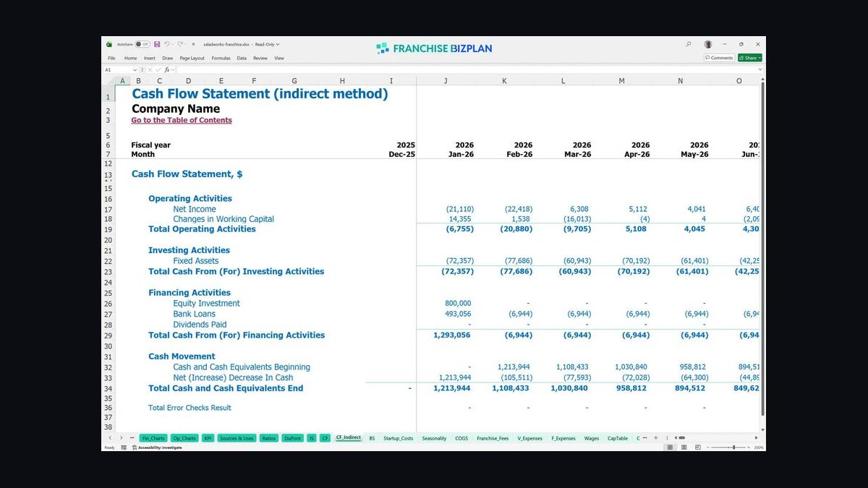Expand the Name Box dropdown arrow

tap(135, 69)
